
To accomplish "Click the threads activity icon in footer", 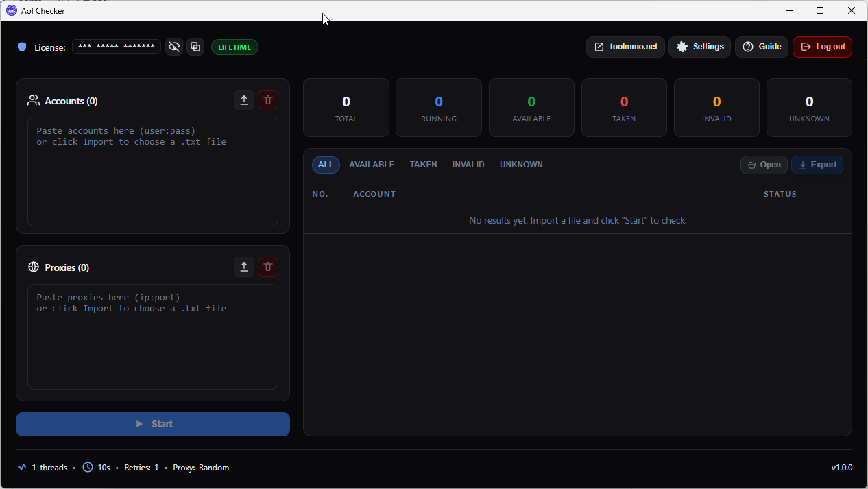I will pyautogui.click(x=22, y=467).
